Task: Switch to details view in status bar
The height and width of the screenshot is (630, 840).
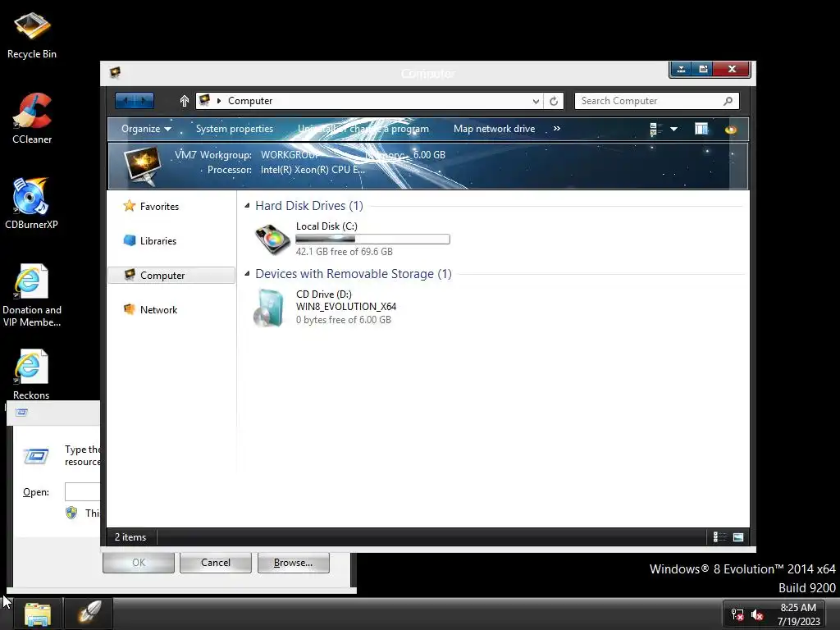Action: click(x=719, y=536)
